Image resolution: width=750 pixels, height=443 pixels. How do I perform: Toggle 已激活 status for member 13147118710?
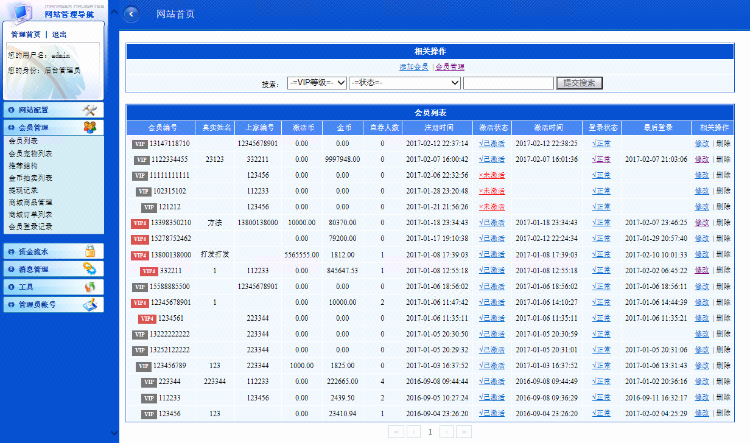[x=491, y=143]
